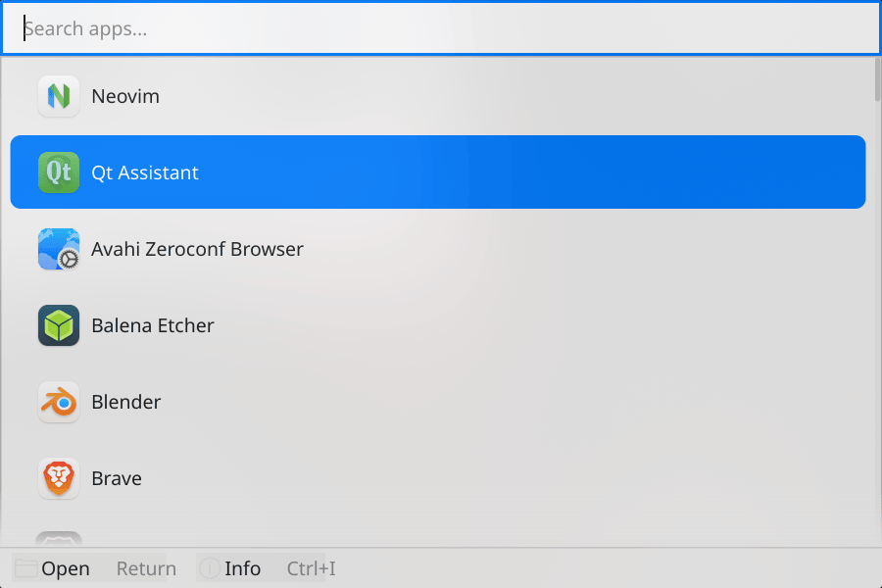Click the Blender logo icon
This screenshot has height=588, width=882.
[59, 402]
